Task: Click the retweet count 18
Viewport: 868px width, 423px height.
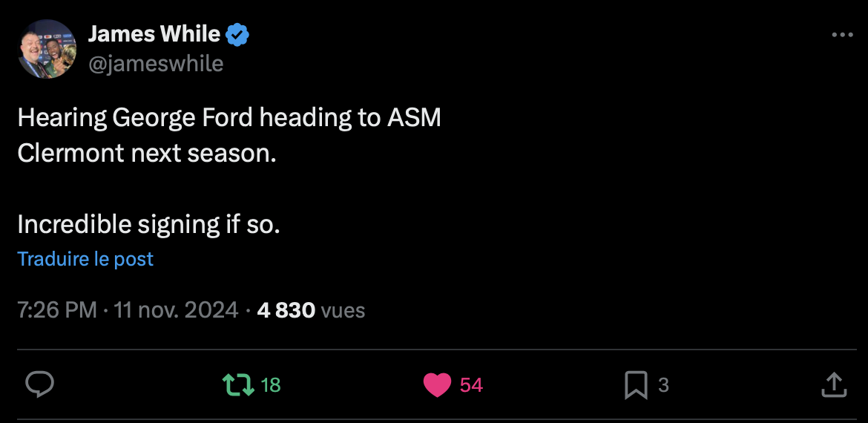Action: (x=271, y=384)
